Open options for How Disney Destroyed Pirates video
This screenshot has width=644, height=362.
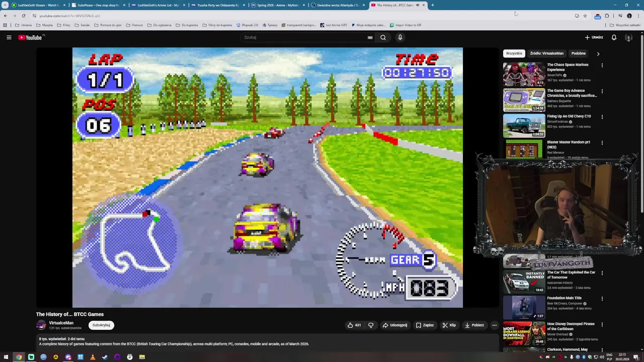click(602, 325)
